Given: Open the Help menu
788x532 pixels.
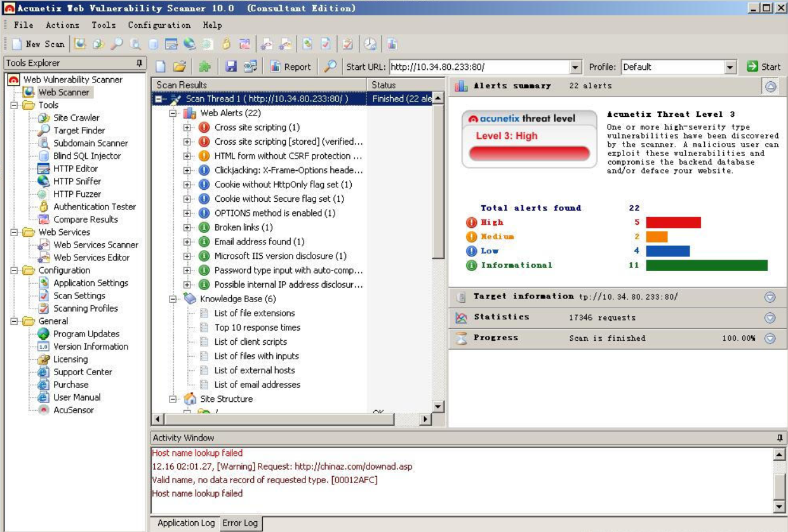Looking at the screenshot, I should [213, 25].
